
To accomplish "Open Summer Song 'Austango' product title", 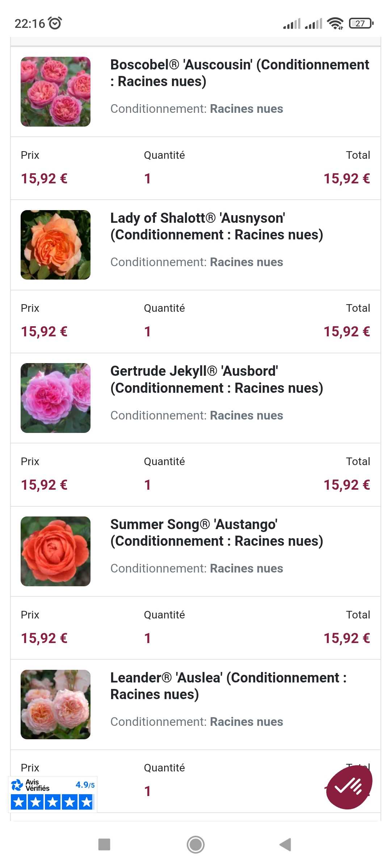I will coord(216,533).
